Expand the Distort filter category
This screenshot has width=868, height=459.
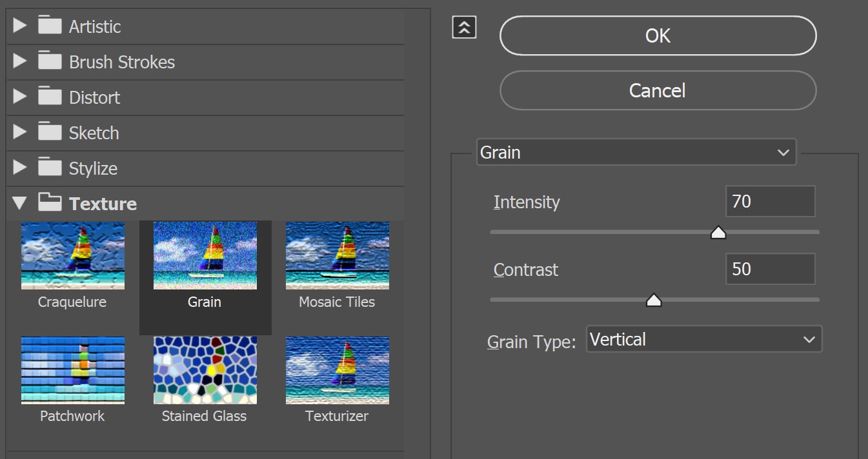coord(21,97)
